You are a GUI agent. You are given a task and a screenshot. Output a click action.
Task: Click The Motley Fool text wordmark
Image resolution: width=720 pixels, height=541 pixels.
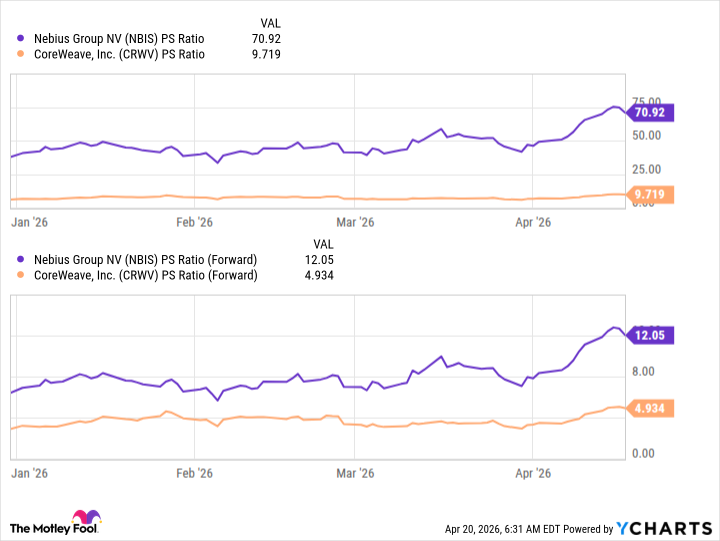[43, 527]
